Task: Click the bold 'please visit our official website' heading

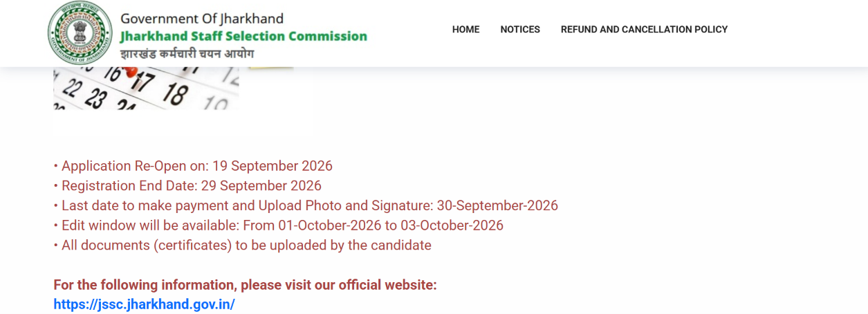Action: point(245,285)
